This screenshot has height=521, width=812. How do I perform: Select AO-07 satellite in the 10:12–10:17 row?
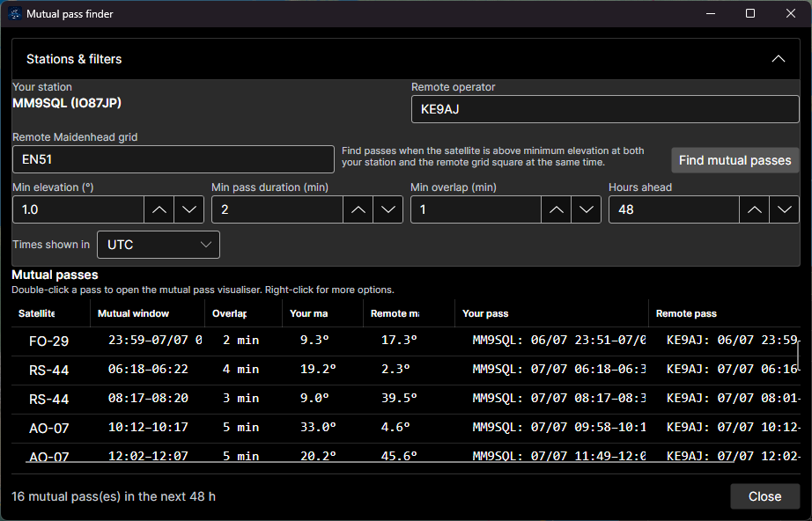[48, 428]
